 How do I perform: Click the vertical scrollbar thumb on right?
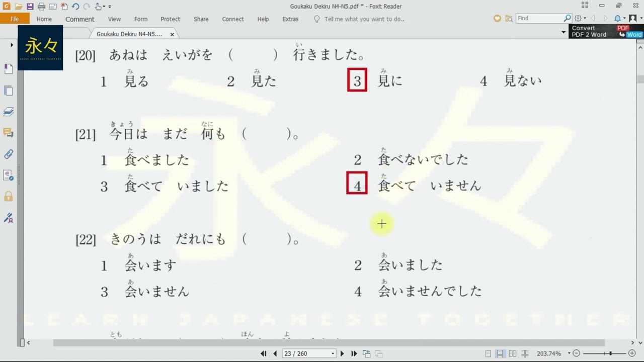[640, 79]
